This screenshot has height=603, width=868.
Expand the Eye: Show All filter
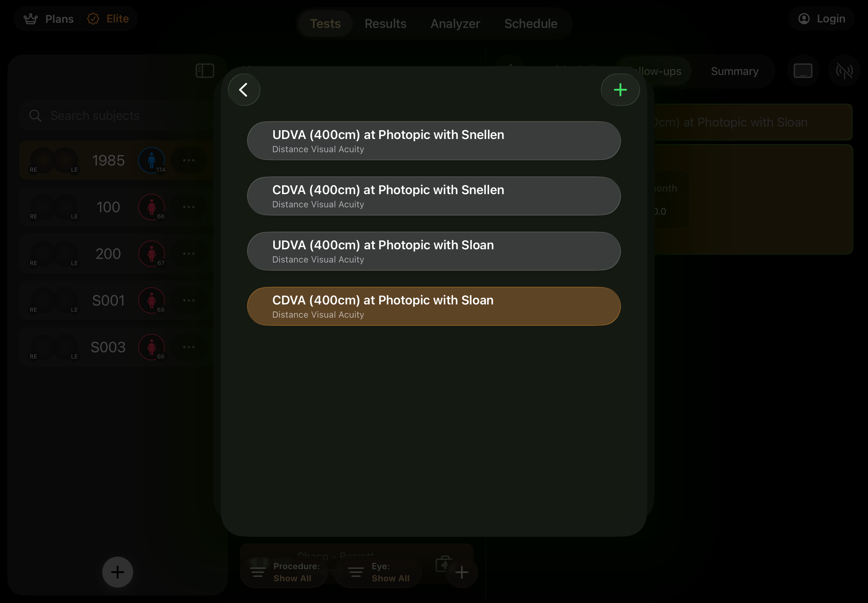[378, 572]
